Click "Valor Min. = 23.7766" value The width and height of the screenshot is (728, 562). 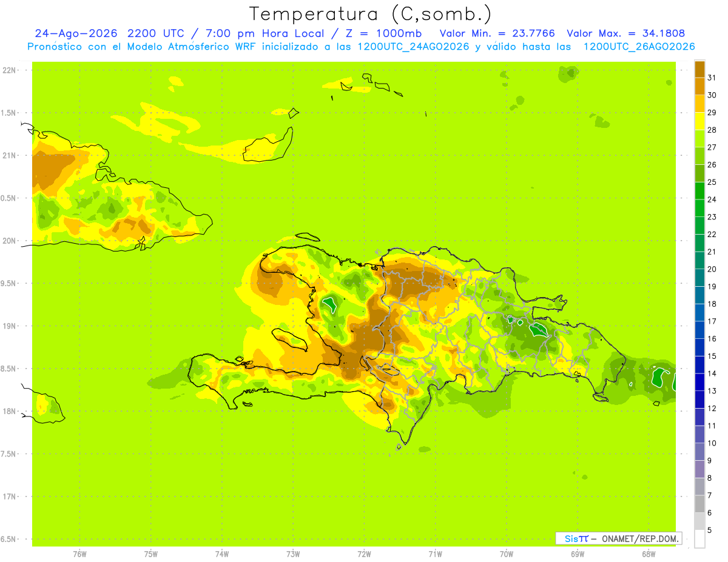point(497,33)
